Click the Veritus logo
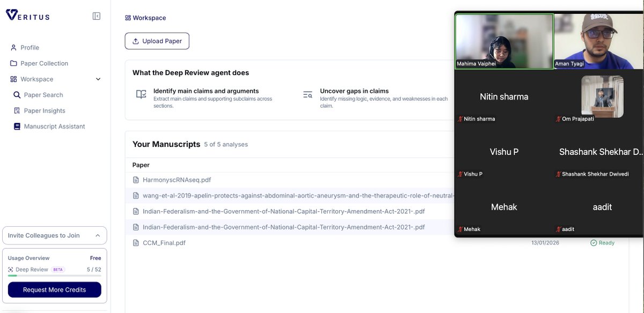Viewport: 644px width, 313px height. (x=27, y=16)
